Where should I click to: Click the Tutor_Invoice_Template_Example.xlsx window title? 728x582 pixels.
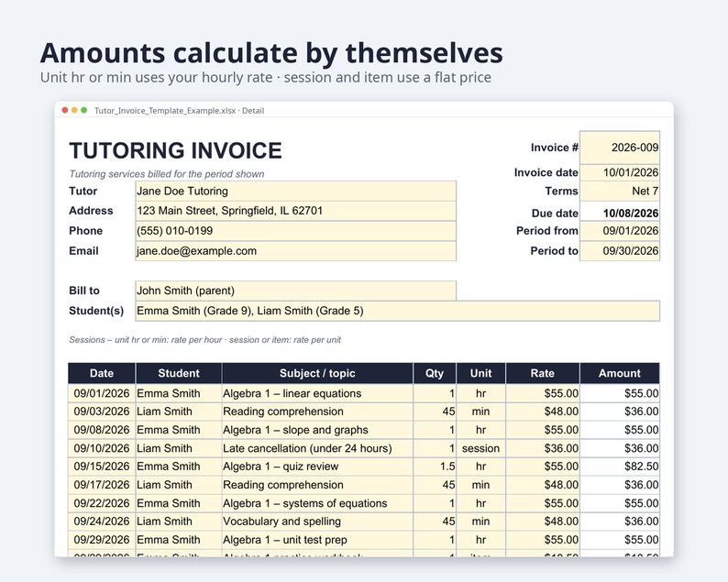click(179, 111)
